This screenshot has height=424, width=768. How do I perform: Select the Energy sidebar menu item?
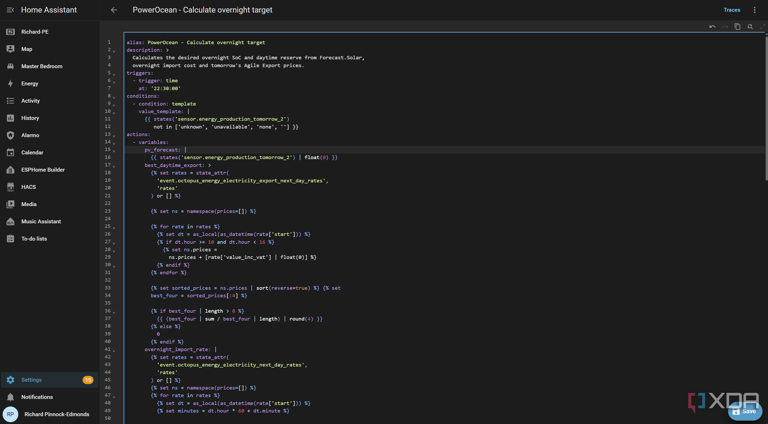click(x=49, y=84)
